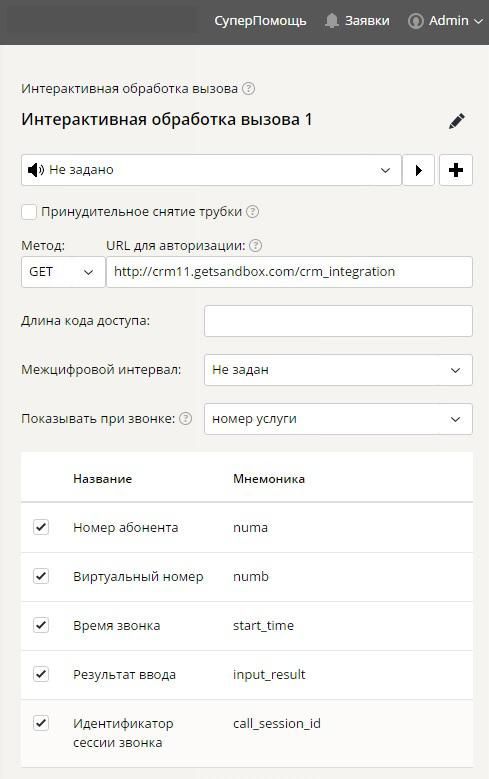This screenshot has width=489, height=779.
Task: Click the help icon beside Показывать при звонке
Action: 185,418
